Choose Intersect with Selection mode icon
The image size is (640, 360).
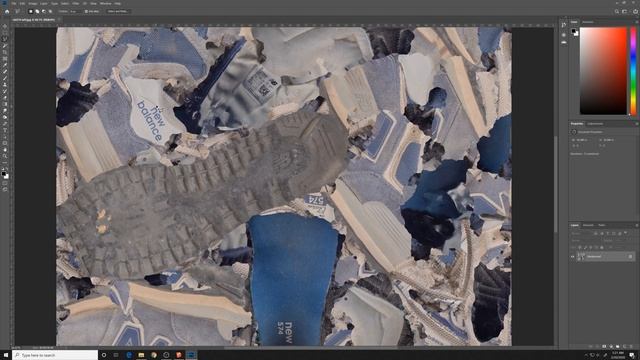(50, 11)
